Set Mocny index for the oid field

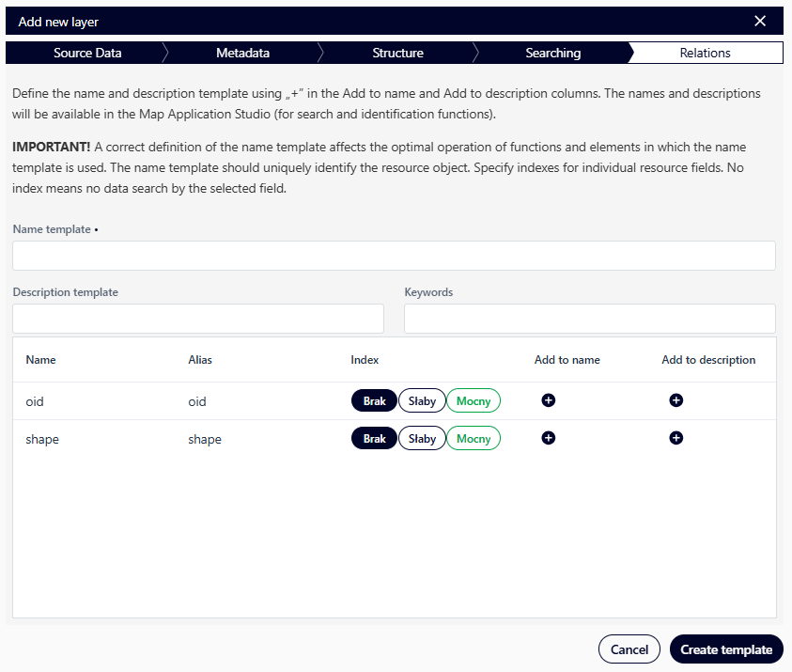click(x=473, y=400)
